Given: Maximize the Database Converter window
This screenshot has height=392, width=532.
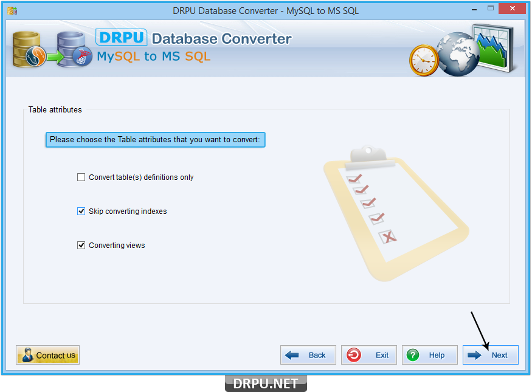Looking at the screenshot, I should [491, 9].
